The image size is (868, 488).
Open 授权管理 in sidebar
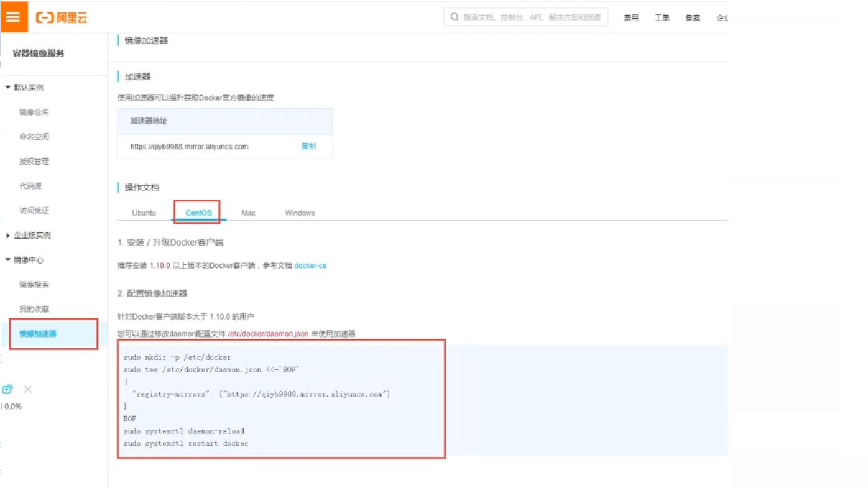point(34,162)
